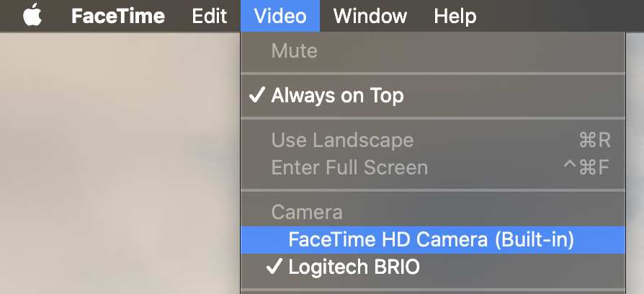This screenshot has height=294, width=644.
Task: Open the Apple menu icon
Action: (x=32, y=16)
